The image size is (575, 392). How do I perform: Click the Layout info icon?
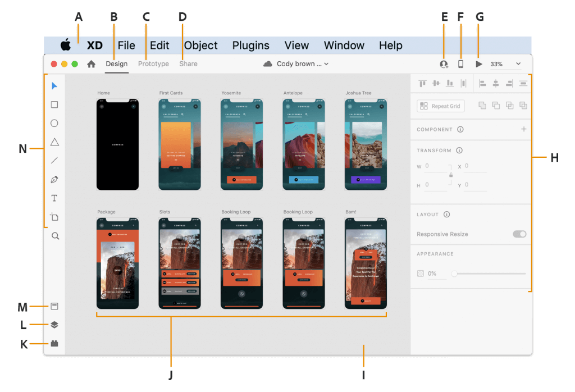(x=446, y=215)
